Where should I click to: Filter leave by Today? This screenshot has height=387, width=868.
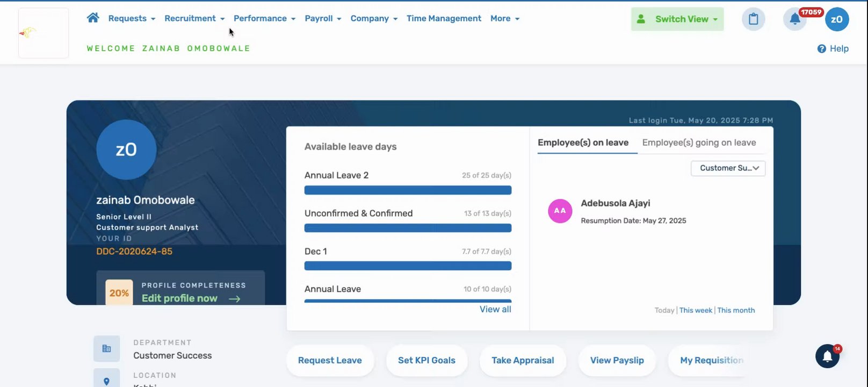click(664, 310)
